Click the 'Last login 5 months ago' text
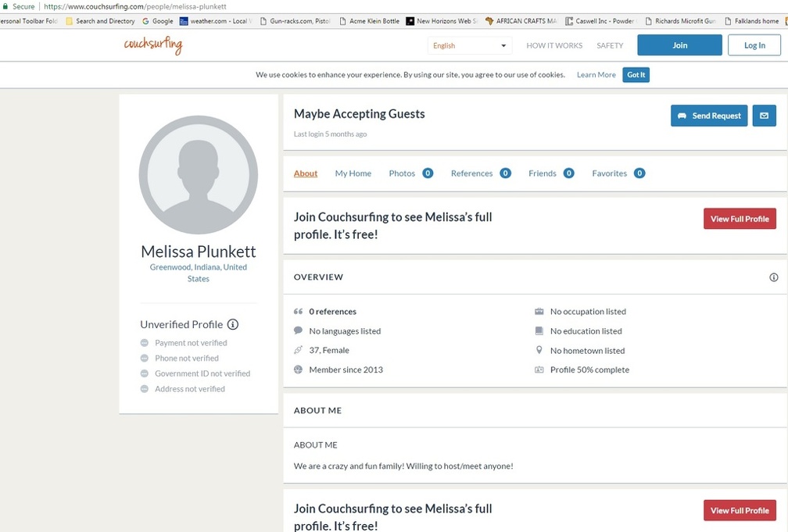This screenshot has height=532, width=788. tap(330, 134)
